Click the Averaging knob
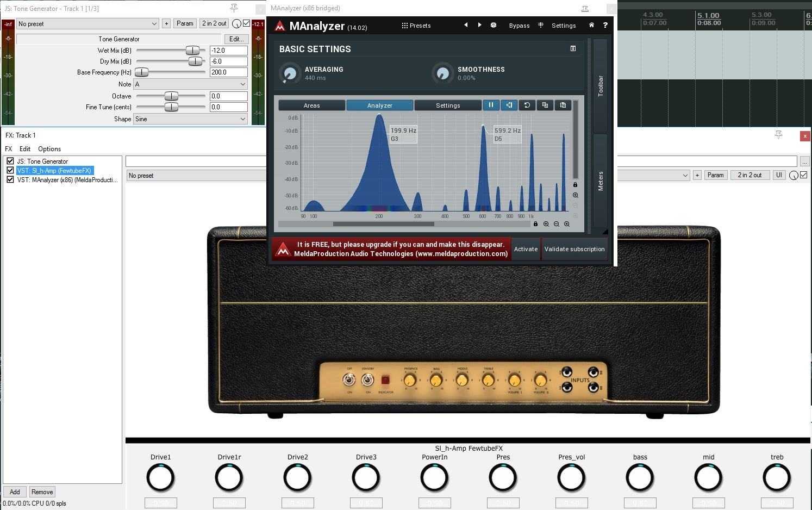This screenshot has height=510, width=812. (290, 73)
